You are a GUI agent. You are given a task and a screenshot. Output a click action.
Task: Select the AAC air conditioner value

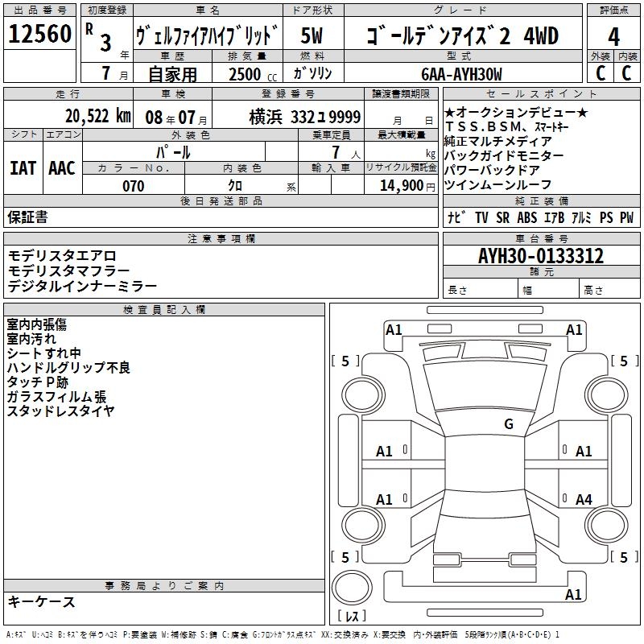pyautogui.click(x=62, y=168)
